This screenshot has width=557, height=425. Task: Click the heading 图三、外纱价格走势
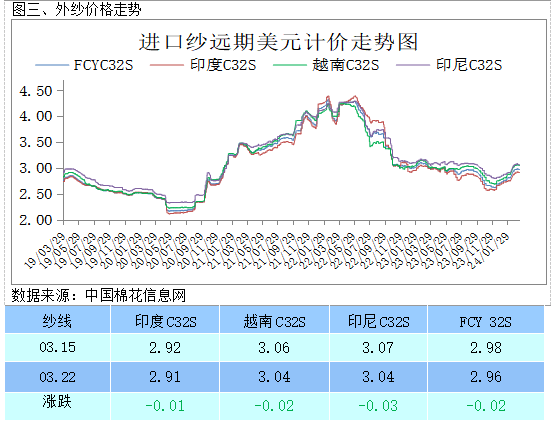77,9
